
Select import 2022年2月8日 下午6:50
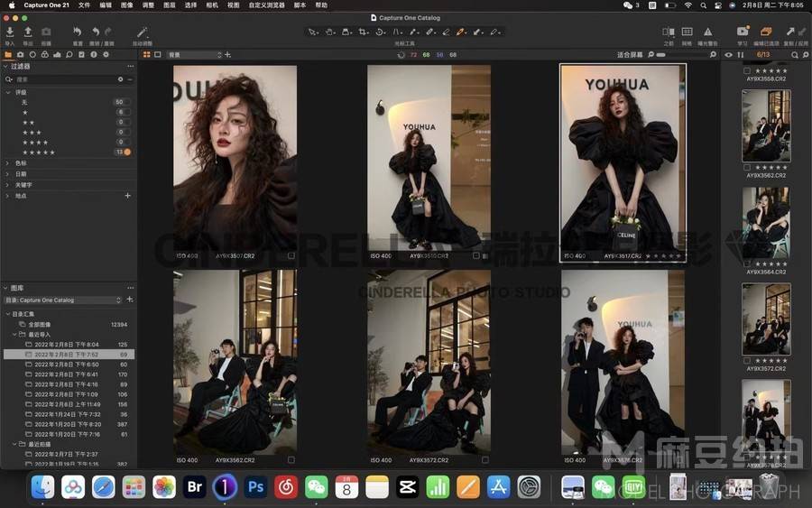(66, 365)
